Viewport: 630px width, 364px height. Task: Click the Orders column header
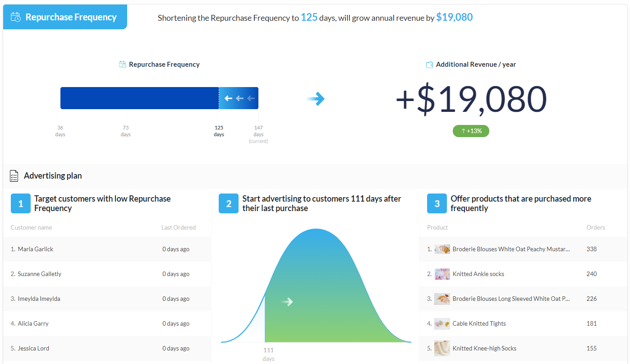pos(596,227)
